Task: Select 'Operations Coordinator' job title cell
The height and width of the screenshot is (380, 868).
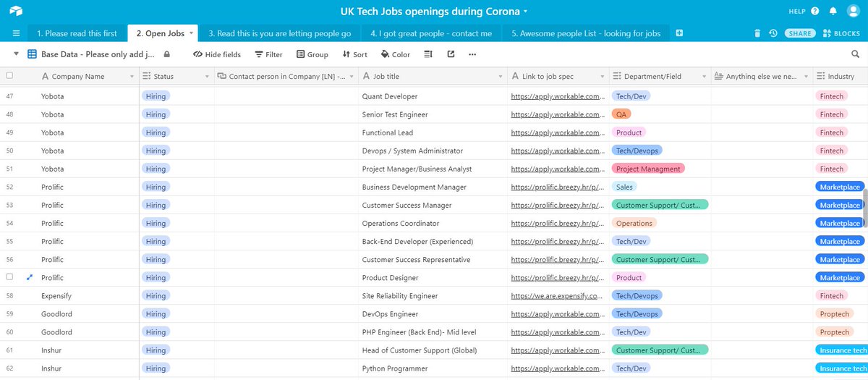Action: click(433, 223)
